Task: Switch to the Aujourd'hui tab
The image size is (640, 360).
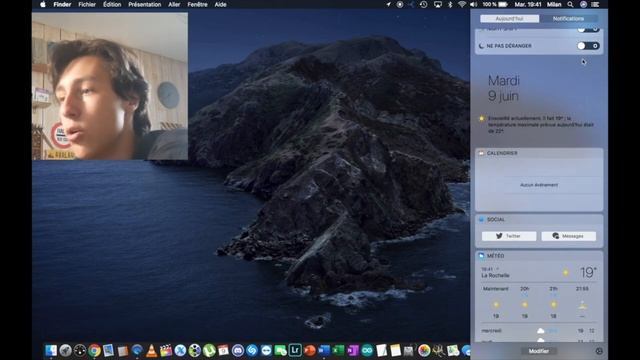Action: point(509,19)
